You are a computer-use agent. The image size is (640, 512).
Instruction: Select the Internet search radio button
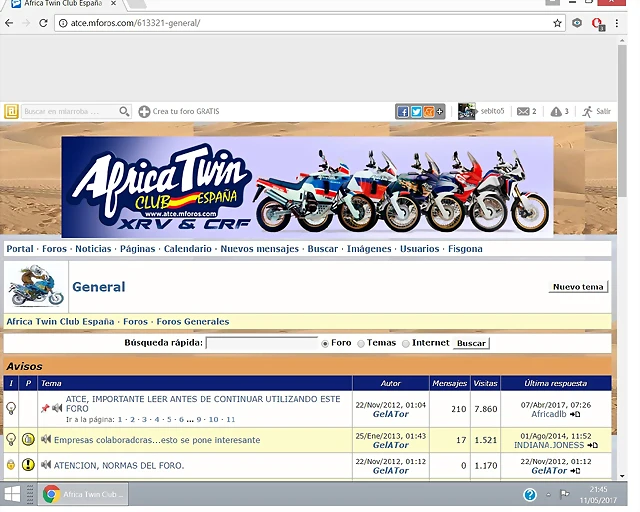[406, 344]
